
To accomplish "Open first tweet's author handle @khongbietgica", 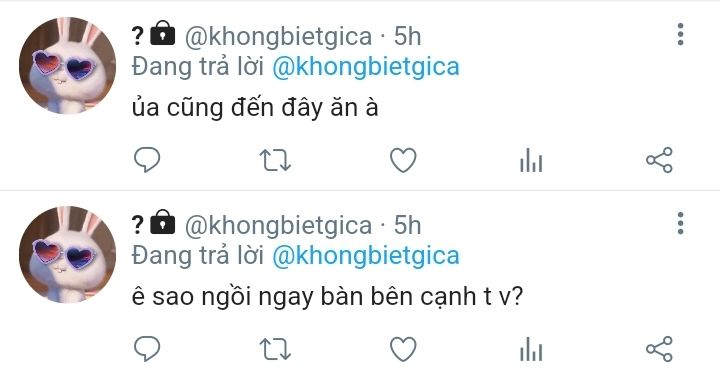I will [x=278, y=36].
